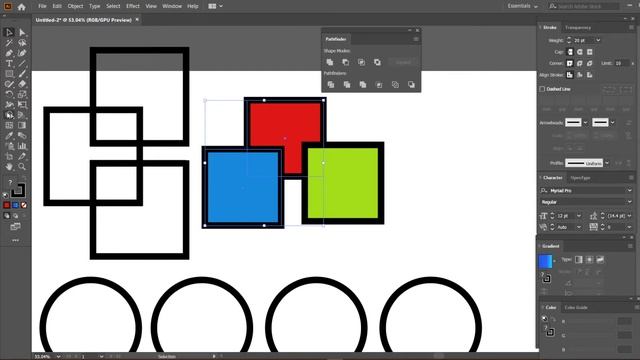Set stroke to Round Cap
640x360 pixels.
580,52
